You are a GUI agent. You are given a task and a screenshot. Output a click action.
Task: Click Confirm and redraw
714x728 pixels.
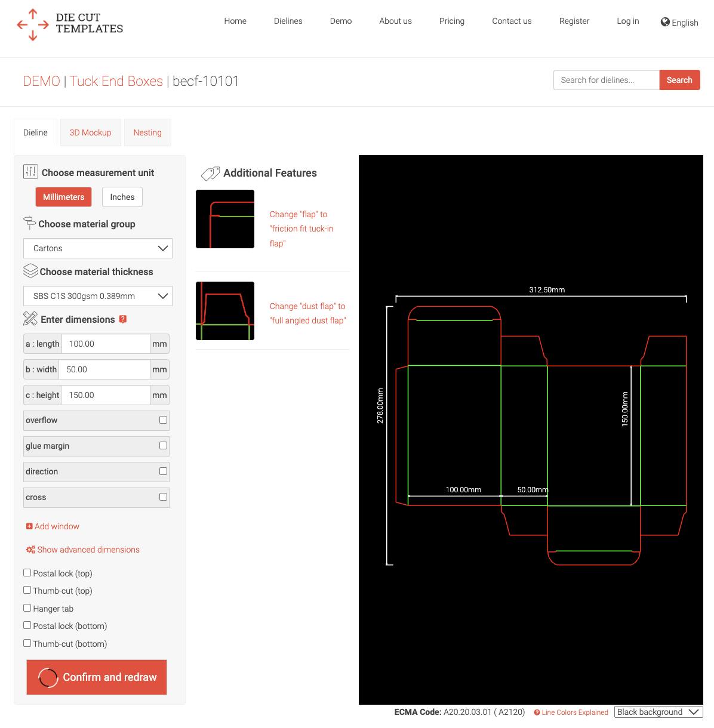(97, 677)
